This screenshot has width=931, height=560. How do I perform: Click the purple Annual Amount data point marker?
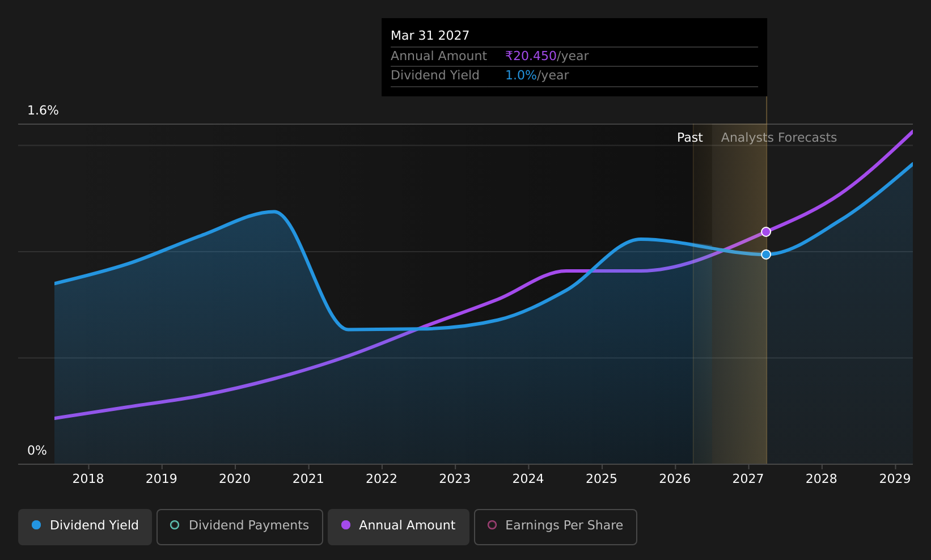766,232
